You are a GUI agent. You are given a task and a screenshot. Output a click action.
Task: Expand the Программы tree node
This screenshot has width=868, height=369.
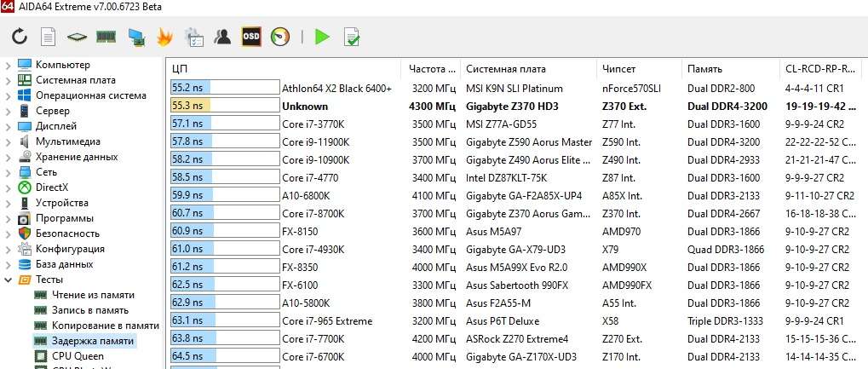pos(8,218)
